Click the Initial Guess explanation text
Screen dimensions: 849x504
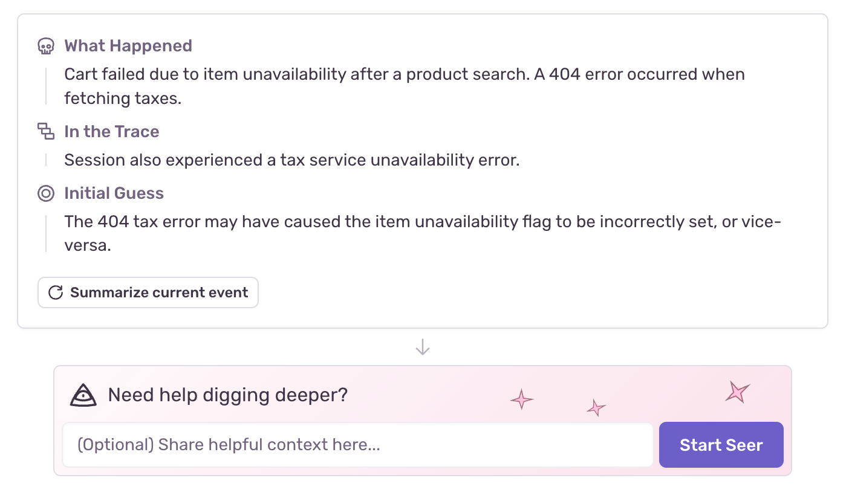pyautogui.click(x=422, y=233)
